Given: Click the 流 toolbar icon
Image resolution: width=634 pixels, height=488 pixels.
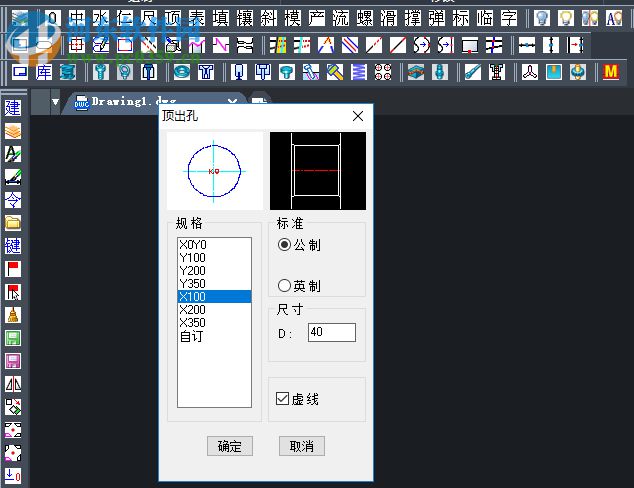Looking at the screenshot, I should coord(341,18).
